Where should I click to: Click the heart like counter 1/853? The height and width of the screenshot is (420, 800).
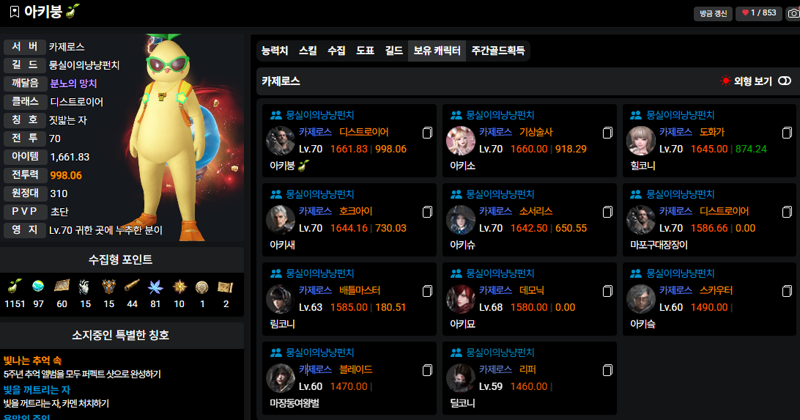759,13
